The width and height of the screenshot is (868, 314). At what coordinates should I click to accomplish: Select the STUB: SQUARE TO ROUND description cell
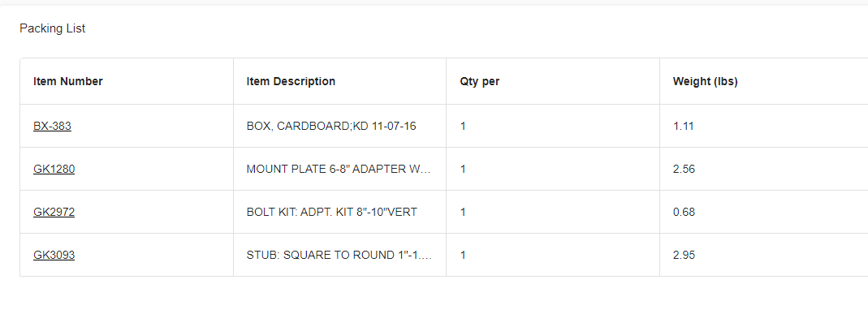coord(339,256)
